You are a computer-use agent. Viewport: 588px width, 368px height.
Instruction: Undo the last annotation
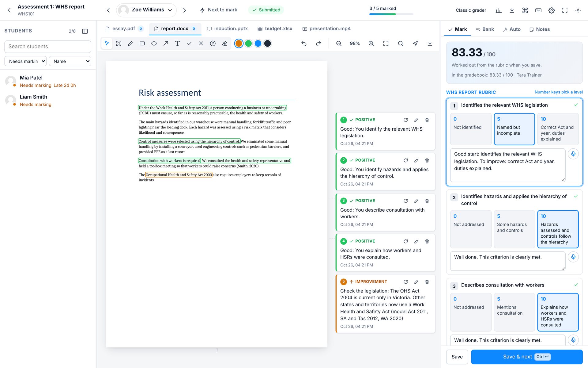coord(304,44)
